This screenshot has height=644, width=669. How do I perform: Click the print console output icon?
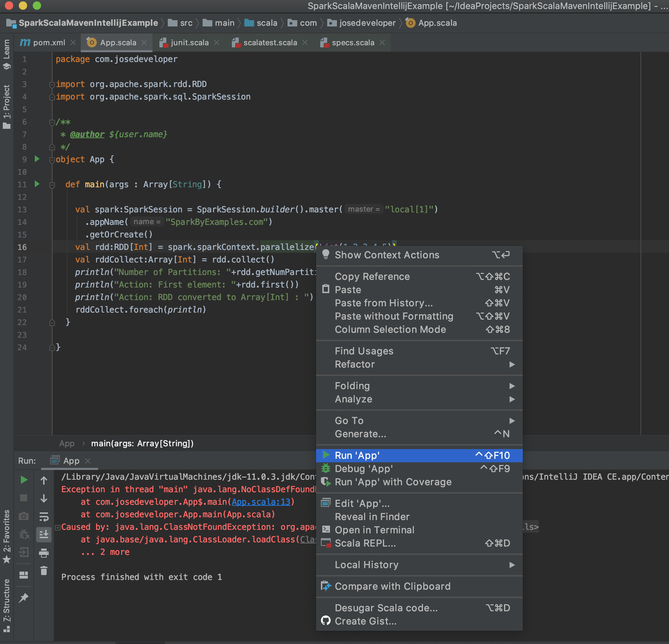coord(44,553)
